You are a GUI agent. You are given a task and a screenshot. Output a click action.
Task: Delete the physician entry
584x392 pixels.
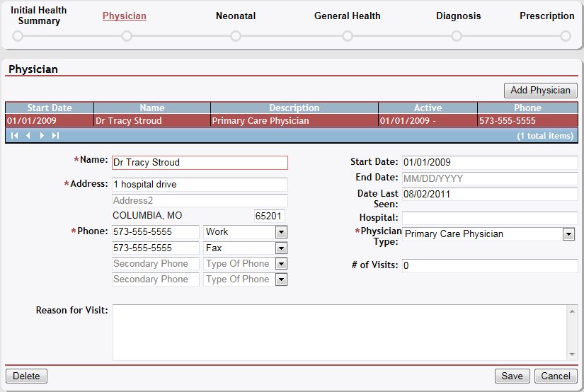coord(26,376)
